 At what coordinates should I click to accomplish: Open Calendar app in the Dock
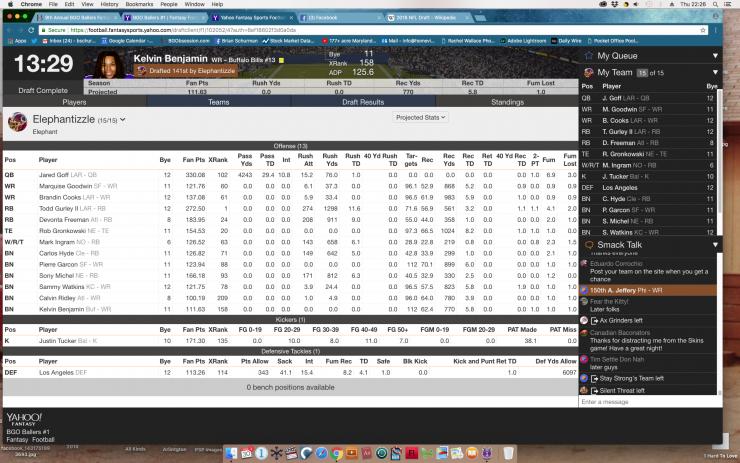pyautogui.click(x=246, y=454)
